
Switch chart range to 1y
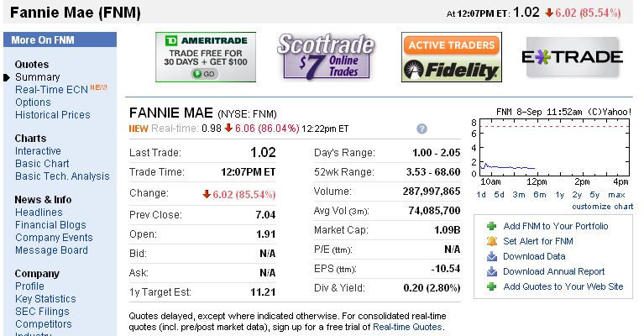(560, 195)
